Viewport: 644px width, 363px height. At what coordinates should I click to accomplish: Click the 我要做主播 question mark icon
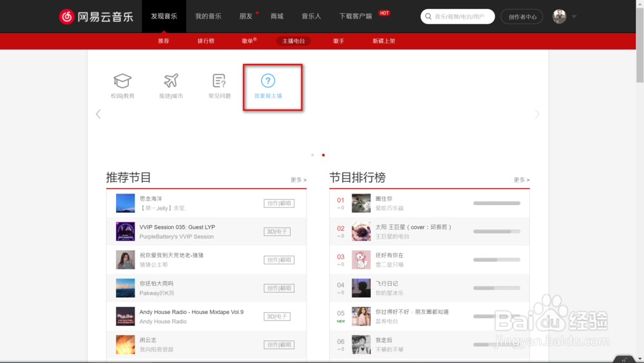pyautogui.click(x=268, y=81)
